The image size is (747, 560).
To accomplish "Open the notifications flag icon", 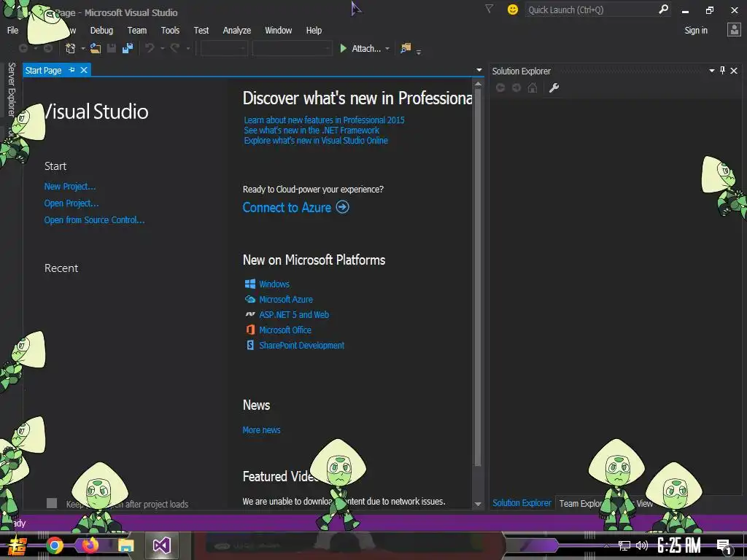I will [489, 9].
